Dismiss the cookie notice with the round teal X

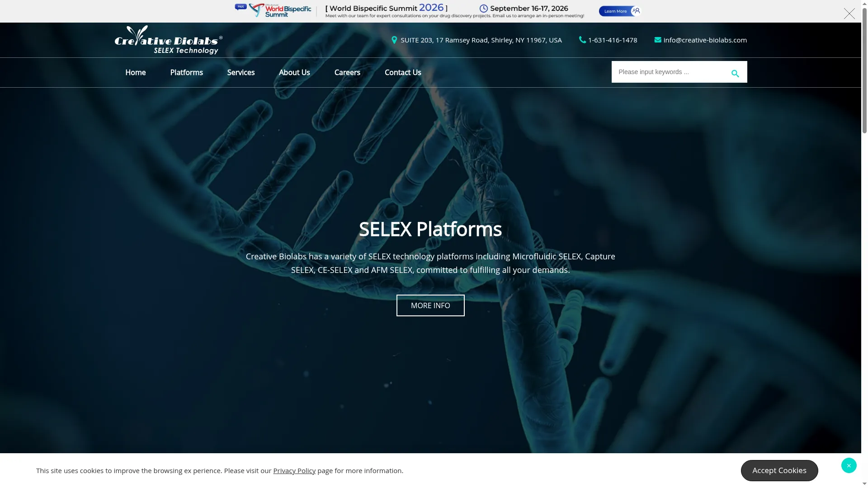849,465
